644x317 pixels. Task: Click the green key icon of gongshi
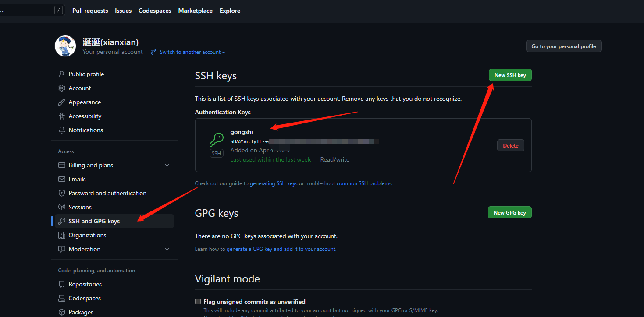[x=216, y=140]
